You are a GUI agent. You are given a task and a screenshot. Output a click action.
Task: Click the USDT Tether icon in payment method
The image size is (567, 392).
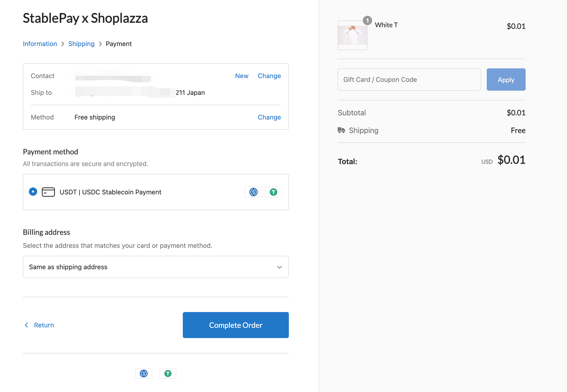tap(273, 192)
